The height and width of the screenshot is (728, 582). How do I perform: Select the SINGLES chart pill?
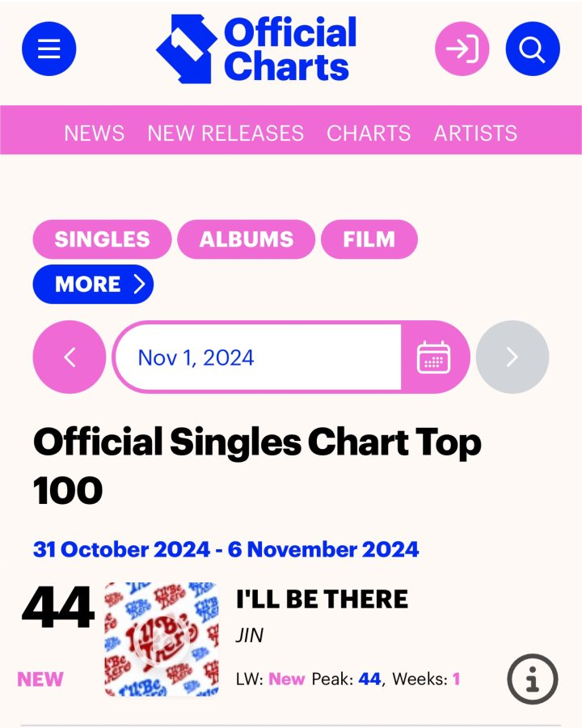(102, 239)
